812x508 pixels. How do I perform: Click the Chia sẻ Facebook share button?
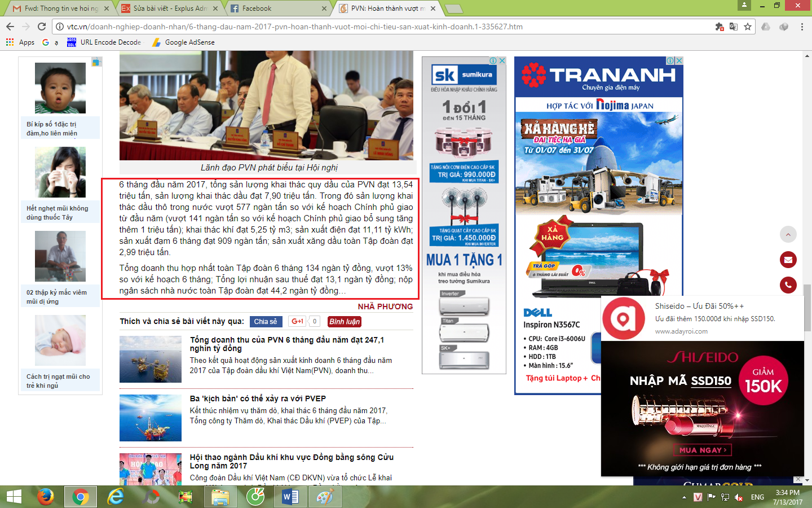pyautogui.click(x=265, y=321)
